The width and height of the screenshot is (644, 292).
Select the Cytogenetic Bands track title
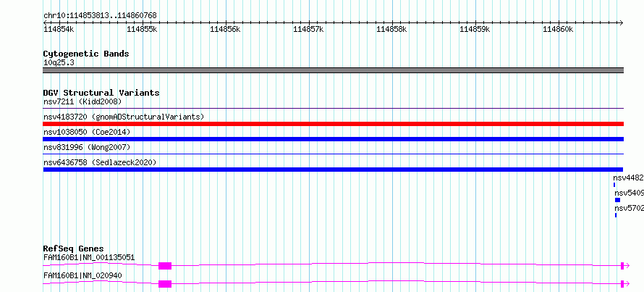pyautogui.click(x=86, y=54)
